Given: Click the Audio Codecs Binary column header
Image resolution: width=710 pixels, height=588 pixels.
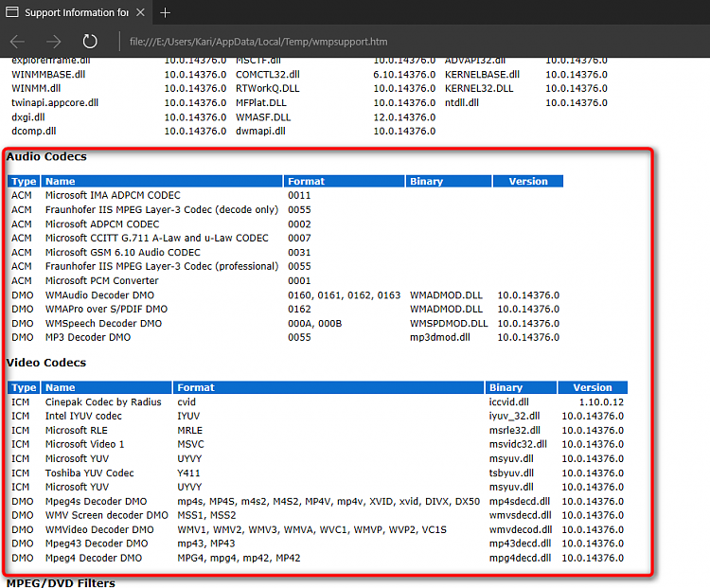Looking at the screenshot, I should [x=449, y=181].
